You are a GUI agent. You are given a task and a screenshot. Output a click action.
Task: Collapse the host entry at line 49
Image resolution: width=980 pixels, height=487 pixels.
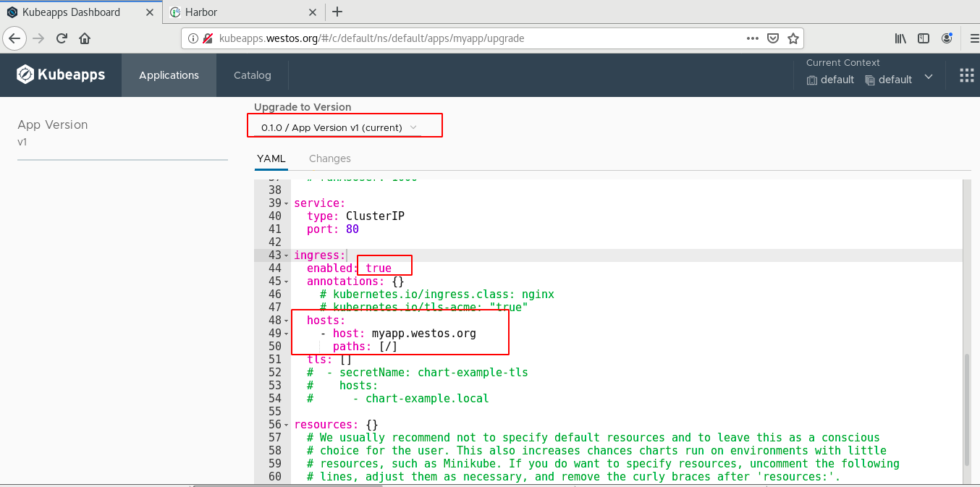coord(287,334)
